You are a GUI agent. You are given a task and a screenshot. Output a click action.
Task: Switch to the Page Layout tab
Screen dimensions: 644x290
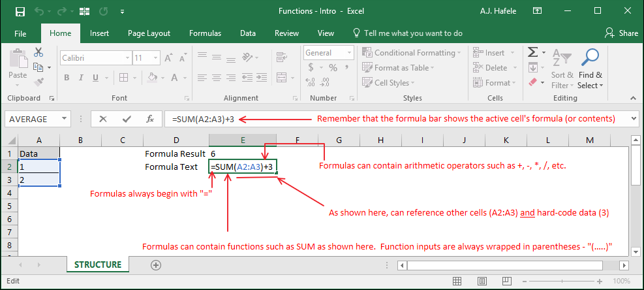(149, 33)
